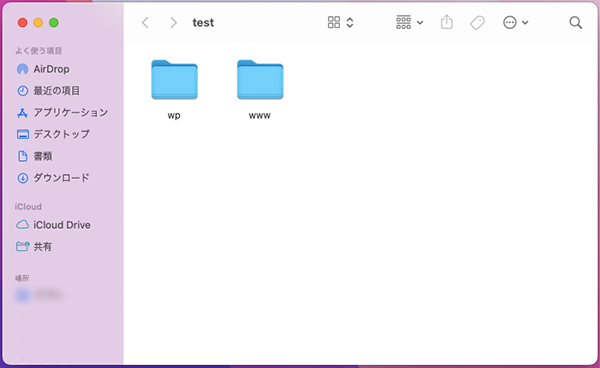This screenshot has width=600, height=368.
Task: Open ダウンロード in sidebar
Action: [53, 178]
